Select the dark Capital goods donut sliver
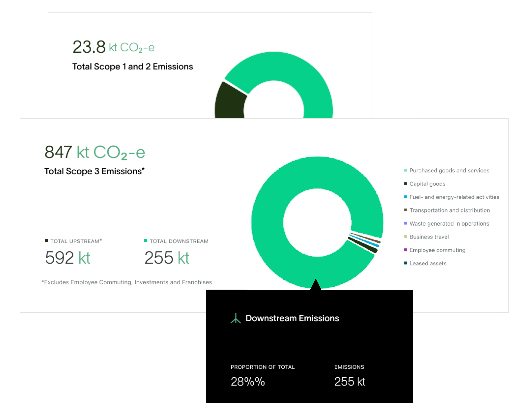 click(364, 245)
